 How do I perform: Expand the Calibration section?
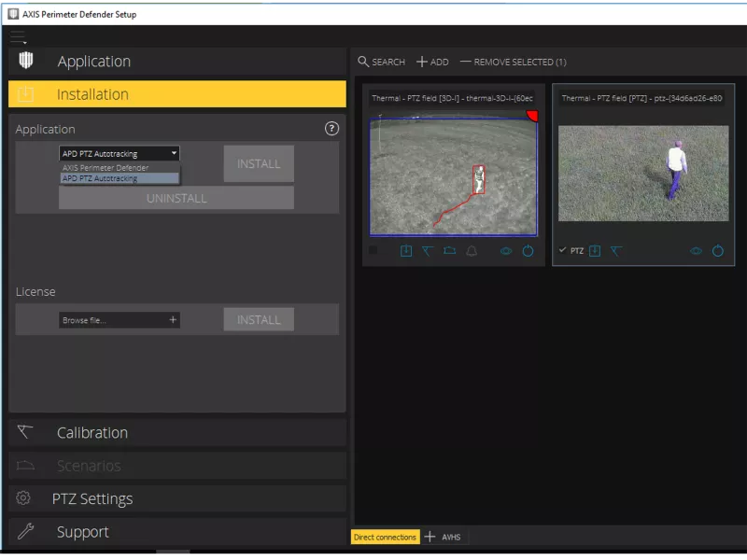coord(177,432)
